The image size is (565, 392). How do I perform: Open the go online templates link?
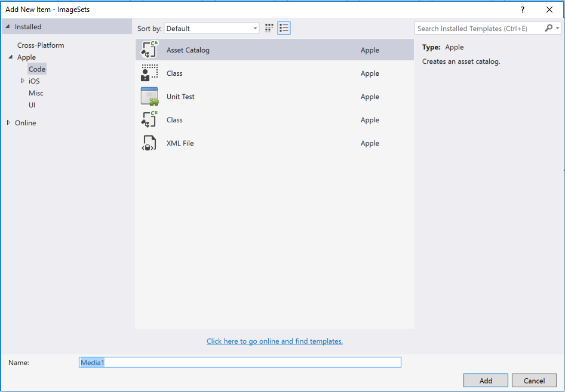click(275, 341)
